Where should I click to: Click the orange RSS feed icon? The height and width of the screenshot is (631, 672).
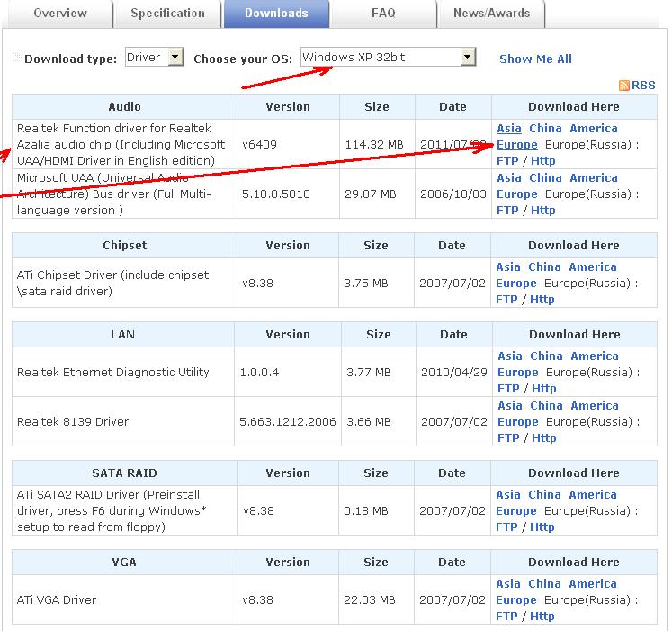(x=624, y=86)
